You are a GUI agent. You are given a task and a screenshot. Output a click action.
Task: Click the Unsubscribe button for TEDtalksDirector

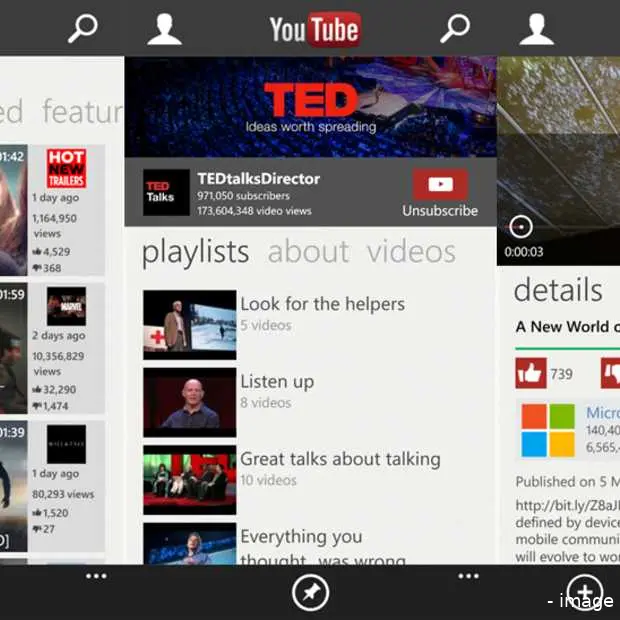click(440, 193)
